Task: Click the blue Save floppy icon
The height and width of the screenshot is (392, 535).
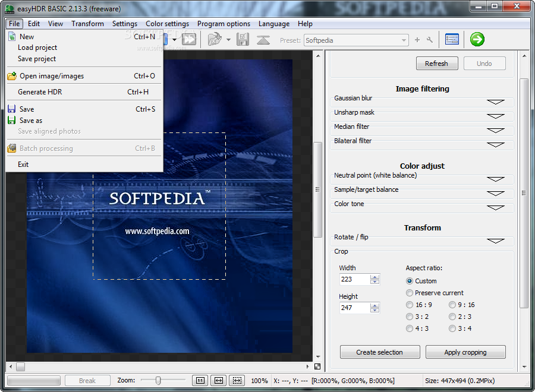Action: (12, 109)
